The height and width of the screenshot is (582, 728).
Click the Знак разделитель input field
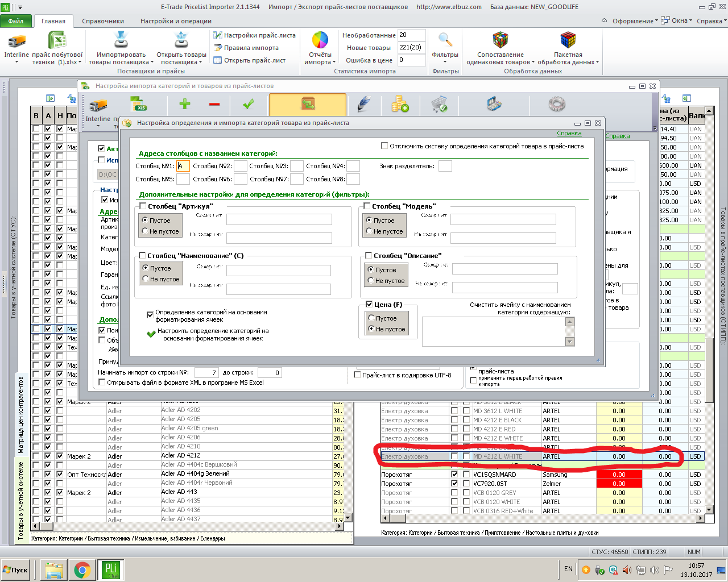[445, 166]
